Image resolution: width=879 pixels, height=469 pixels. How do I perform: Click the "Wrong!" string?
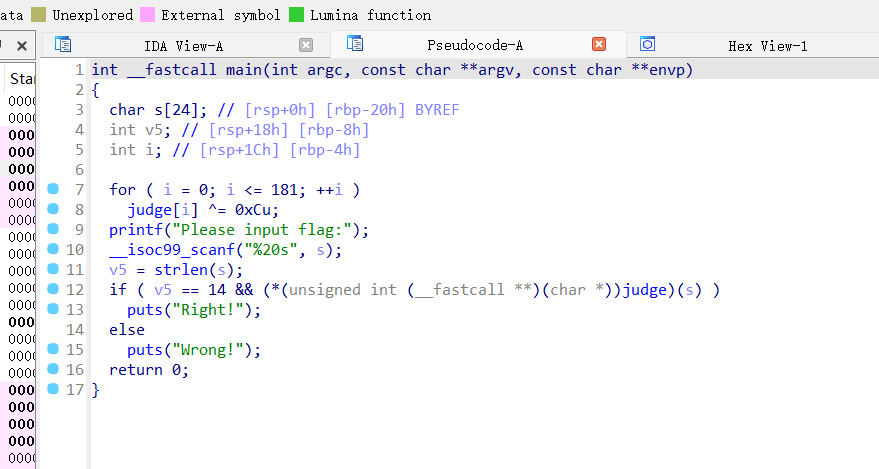click(207, 350)
